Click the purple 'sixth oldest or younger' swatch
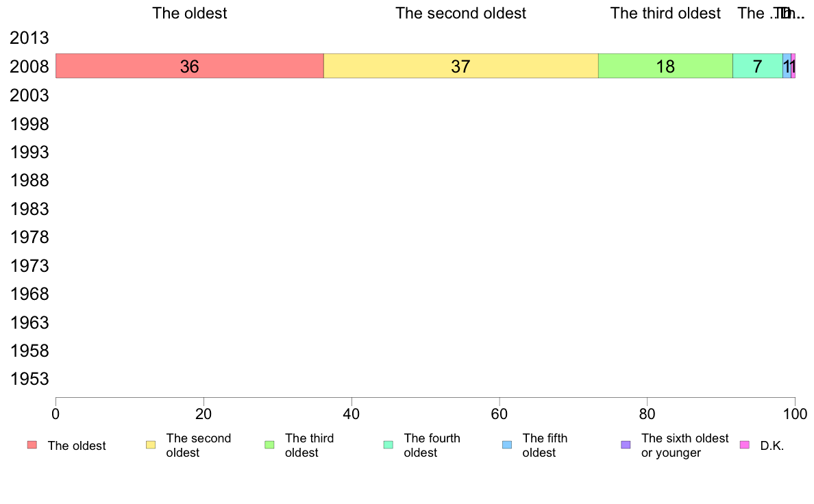Image resolution: width=814 pixels, height=504 pixels. [x=626, y=445]
